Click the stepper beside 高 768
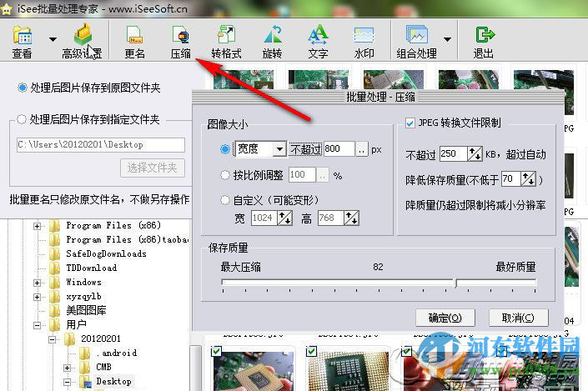 click(351, 218)
